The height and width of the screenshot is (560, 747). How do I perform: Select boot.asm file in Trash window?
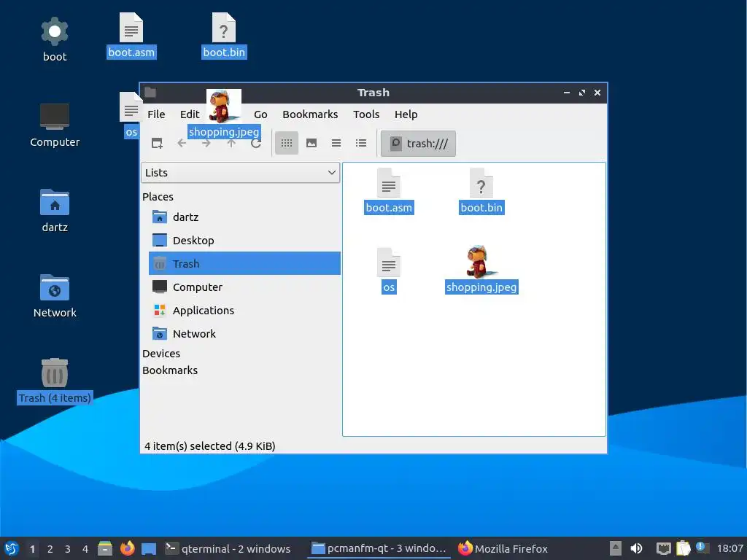point(389,192)
